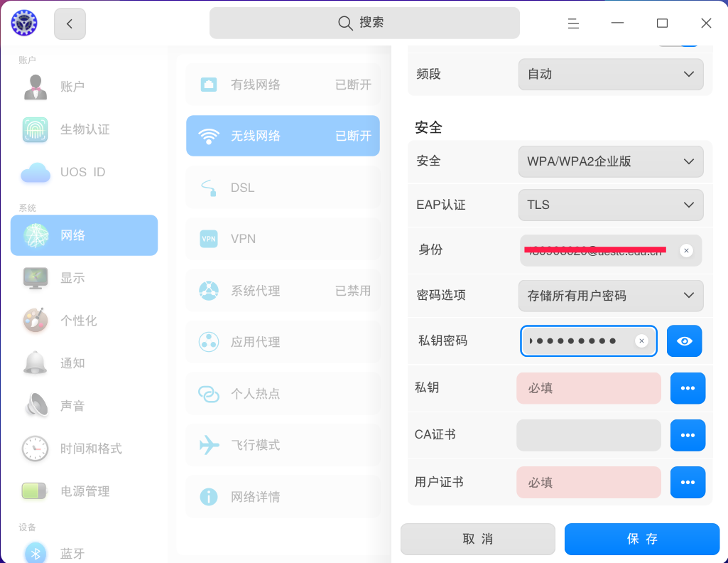Clear the 私钥密码 field with its x button
The height and width of the screenshot is (563, 728).
click(x=641, y=341)
